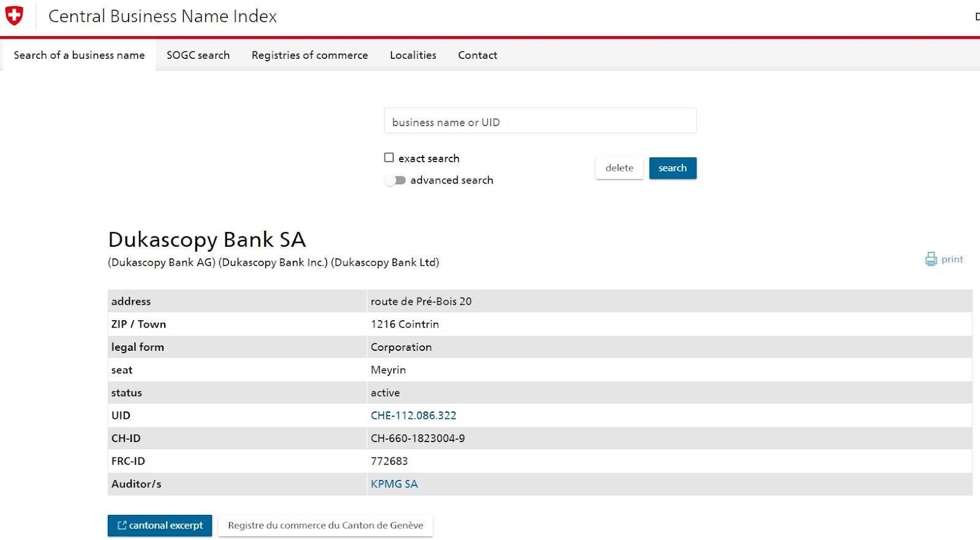
Task: Select the status value active
Action: point(385,392)
